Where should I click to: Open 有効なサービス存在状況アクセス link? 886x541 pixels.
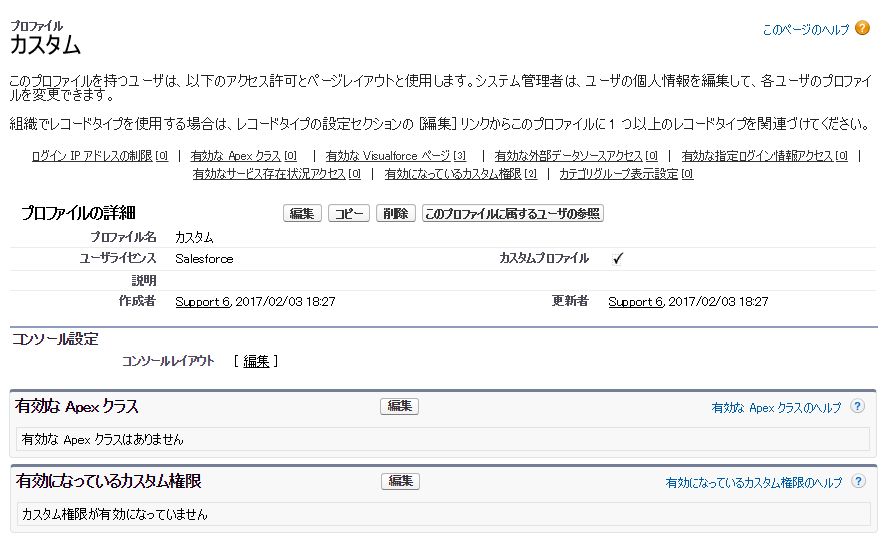click(276, 174)
